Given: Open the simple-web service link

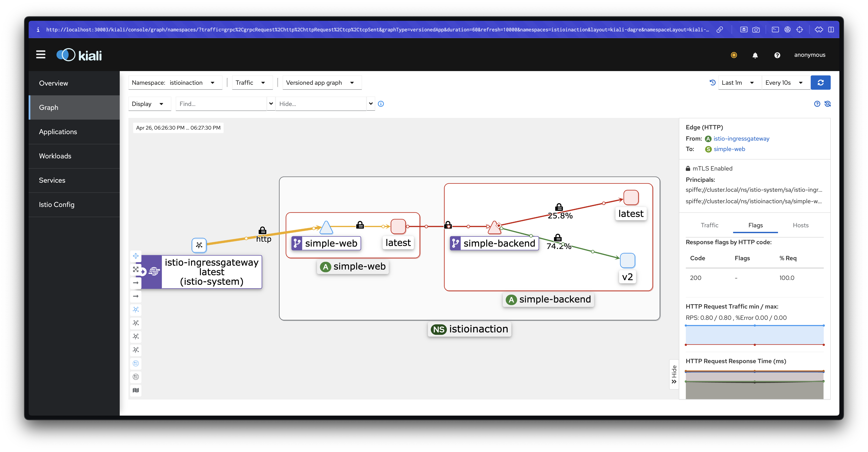Looking at the screenshot, I should 729,149.
